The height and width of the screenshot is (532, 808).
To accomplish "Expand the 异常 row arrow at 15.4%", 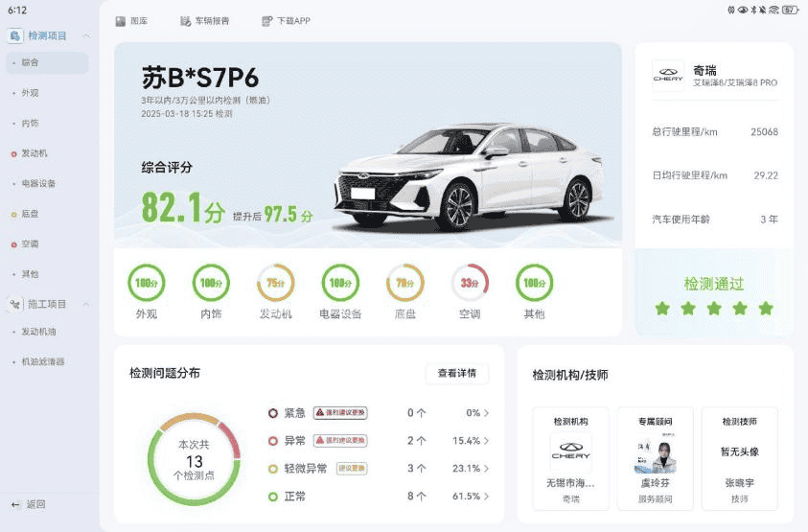I will coord(487,441).
